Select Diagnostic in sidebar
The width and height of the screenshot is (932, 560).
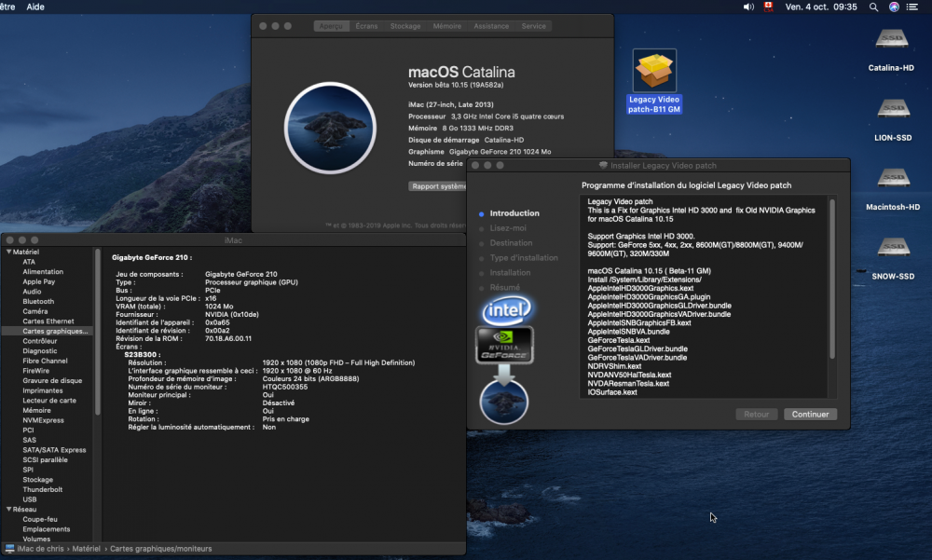coord(40,351)
